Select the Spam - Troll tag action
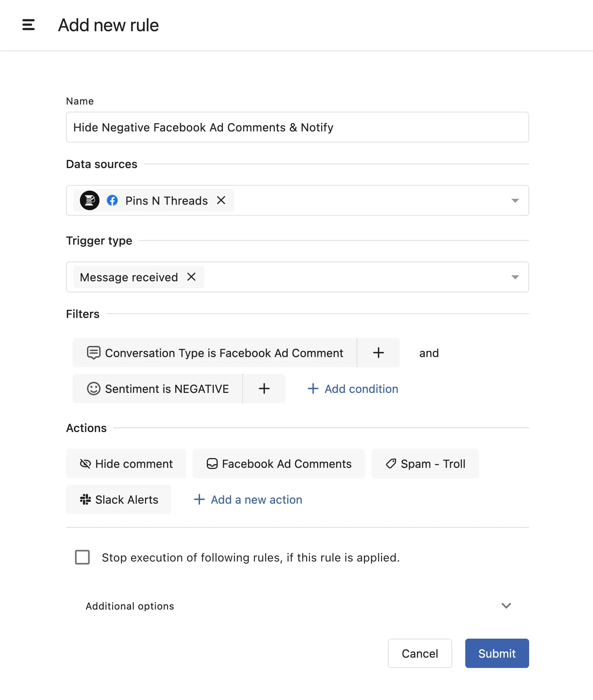Image resolution: width=593 pixels, height=700 pixels. point(425,463)
